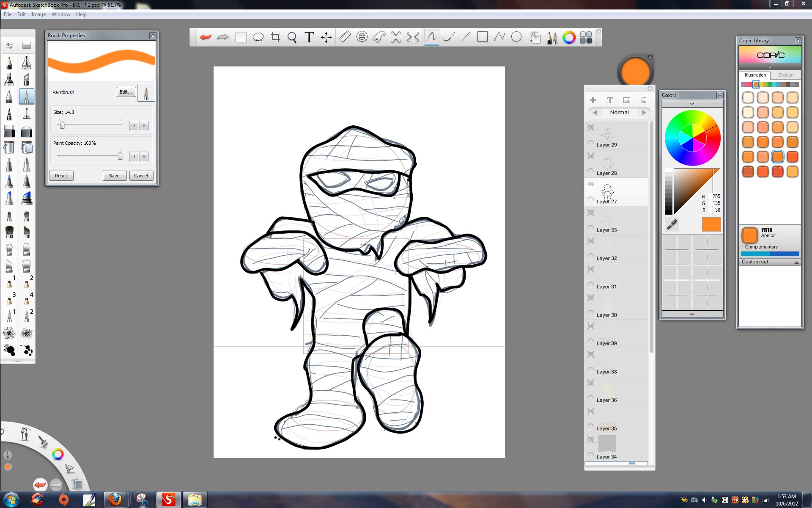This screenshot has width=812, height=508.
Task: Open the Layer editor from toolbar
Action: 535,38
